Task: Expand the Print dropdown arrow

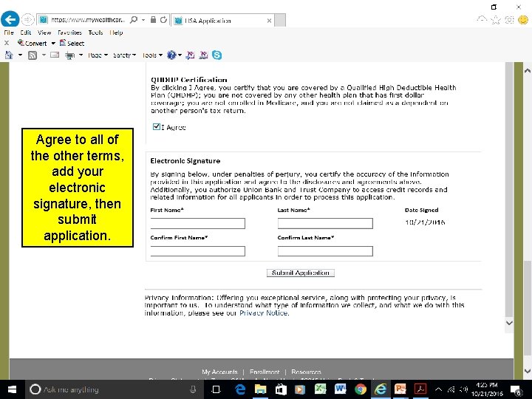Action: pyautogui.click(x=81, y=55)
